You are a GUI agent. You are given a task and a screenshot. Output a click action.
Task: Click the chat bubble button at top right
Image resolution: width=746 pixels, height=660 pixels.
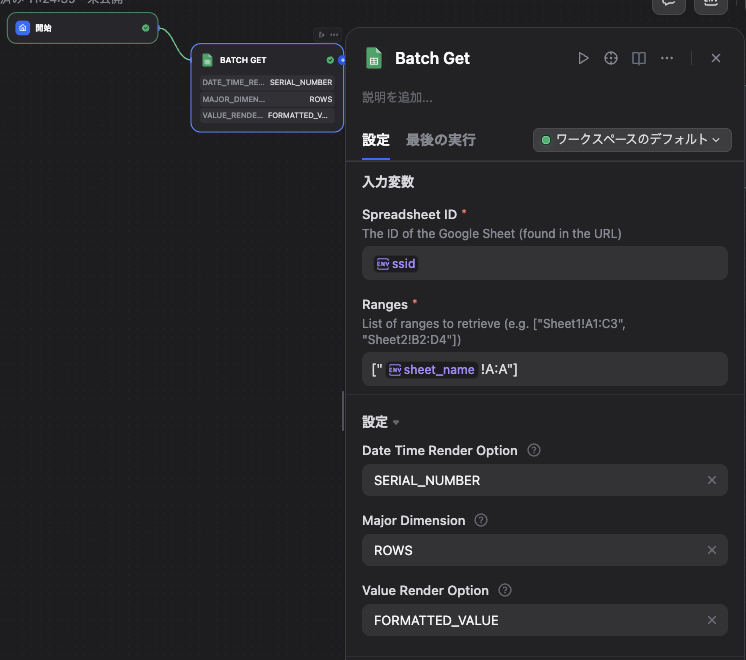click(x=668, y=5)
